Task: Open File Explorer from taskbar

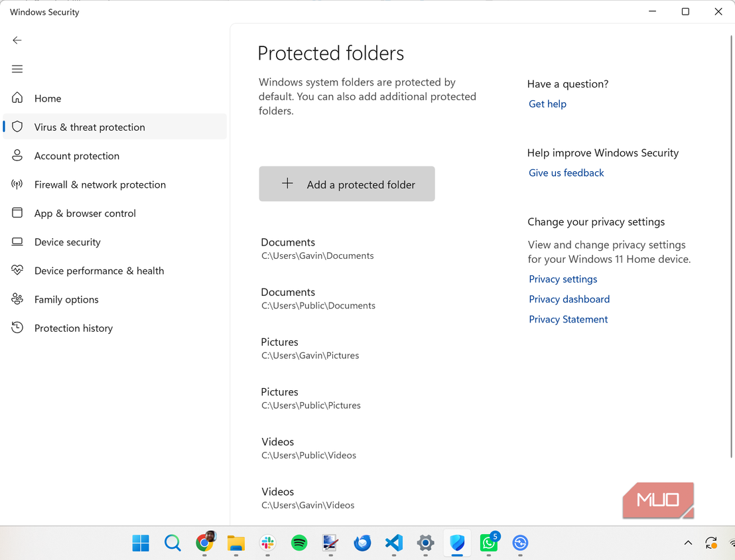Action: pyautogui.click(x=235, y=543)
